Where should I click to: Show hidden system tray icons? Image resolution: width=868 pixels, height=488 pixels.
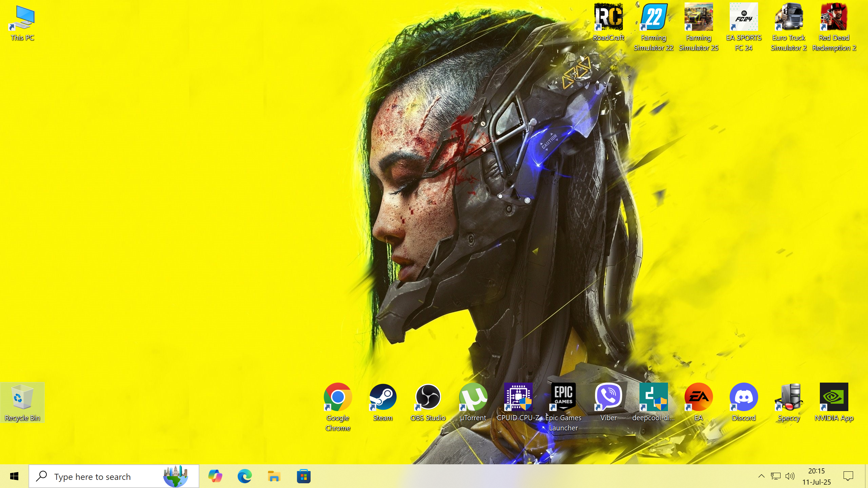point(761,476)
